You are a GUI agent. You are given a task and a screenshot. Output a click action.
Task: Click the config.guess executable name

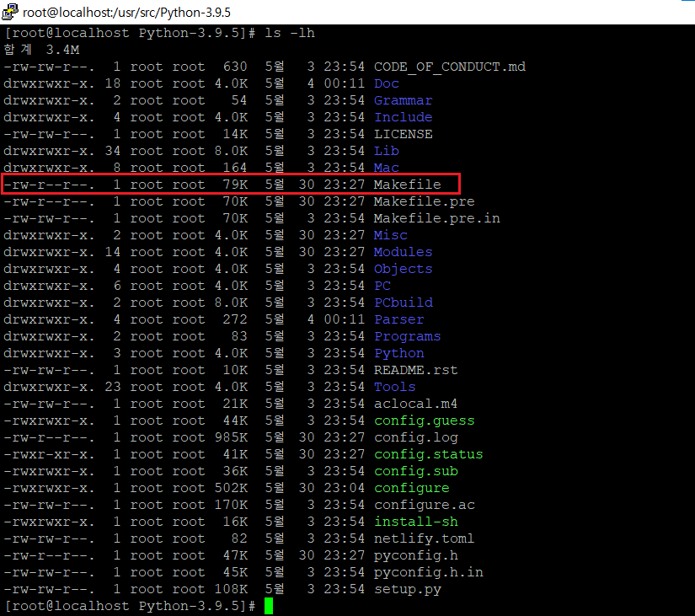(x=425, y=420)
